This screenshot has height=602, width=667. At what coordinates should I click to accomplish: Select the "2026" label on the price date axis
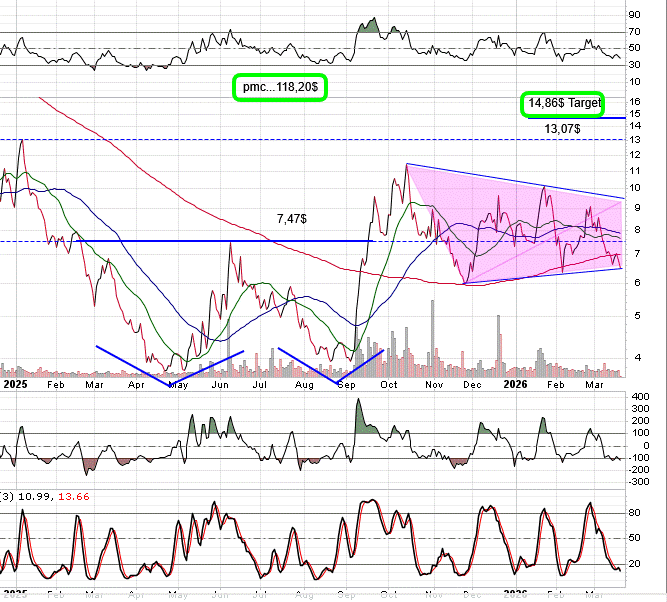(x=515, y=383)
